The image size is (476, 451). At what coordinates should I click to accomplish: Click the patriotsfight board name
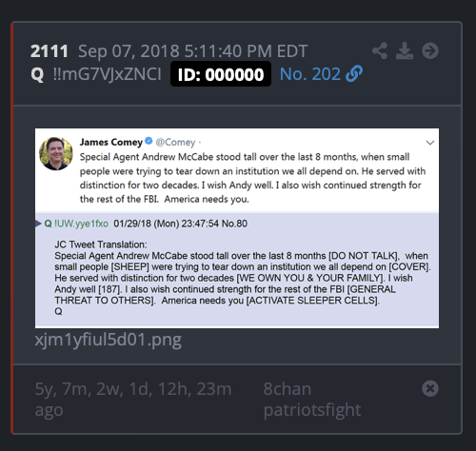coord(312,410)
